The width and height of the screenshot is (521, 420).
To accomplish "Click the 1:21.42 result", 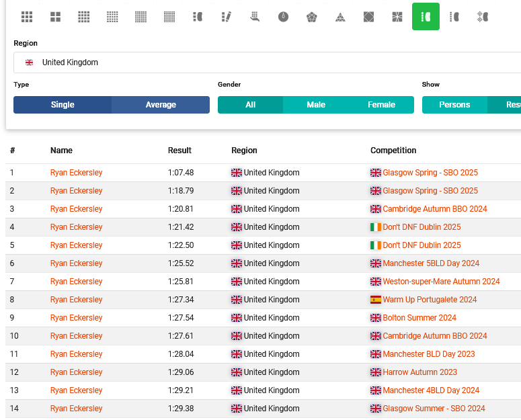I will point(181,227).
